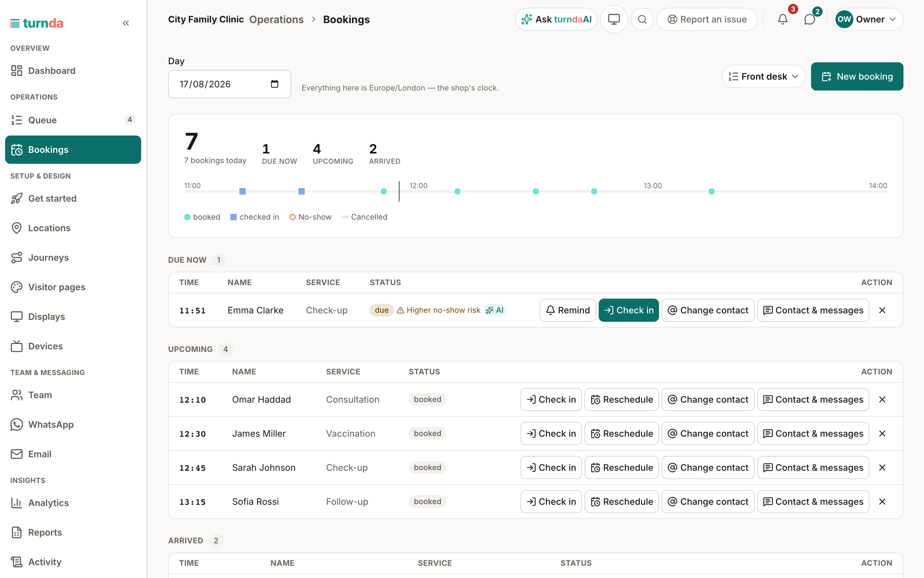Viewport: 924px width, 578px height.
Task: Open Contact & messages for Sarah Johnson
Action: click(x=813, y=468)
